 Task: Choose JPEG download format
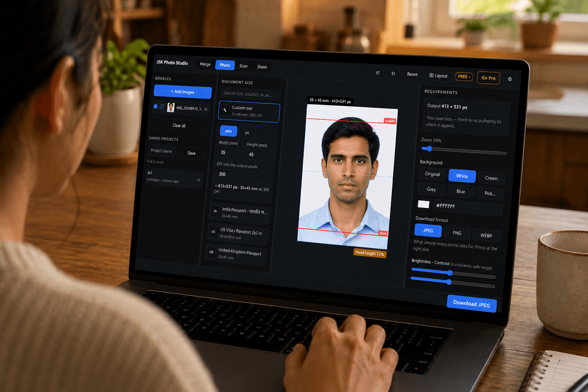[x=428, y=231]
